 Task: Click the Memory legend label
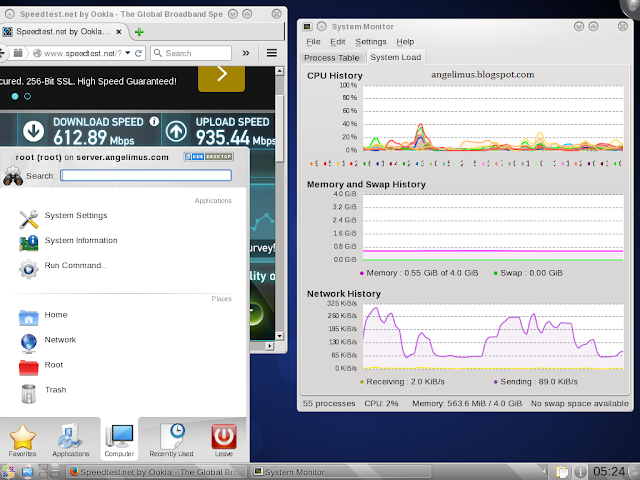pos(419,273)
